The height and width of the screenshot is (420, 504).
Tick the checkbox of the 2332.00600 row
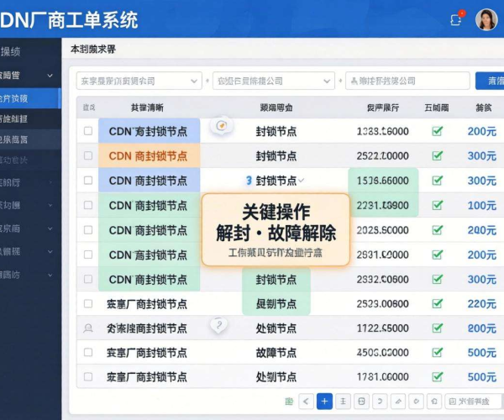click(x=88, y=279)
